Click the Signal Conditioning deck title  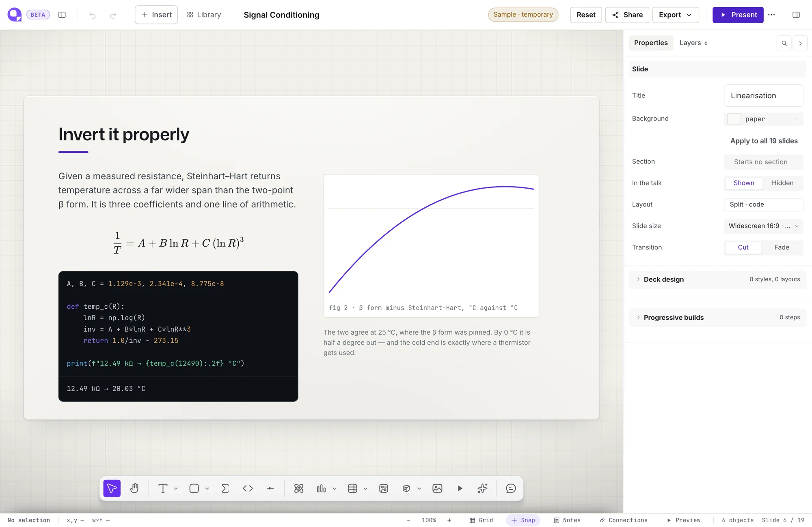[281, 15]
